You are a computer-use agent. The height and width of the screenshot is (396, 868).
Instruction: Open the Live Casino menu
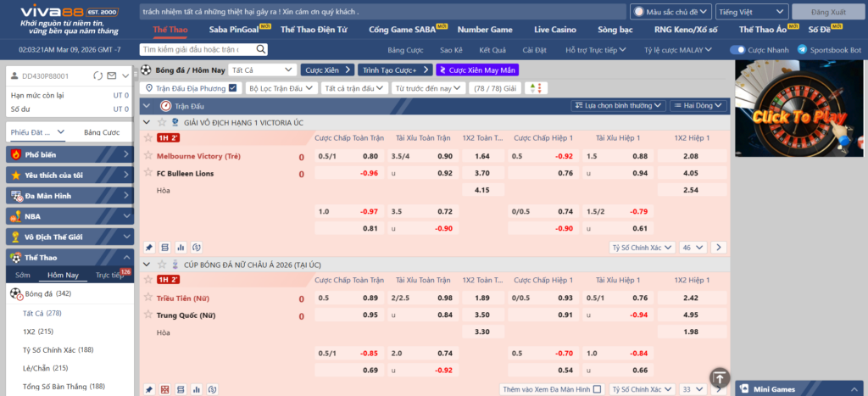click(x=554, y=30)
